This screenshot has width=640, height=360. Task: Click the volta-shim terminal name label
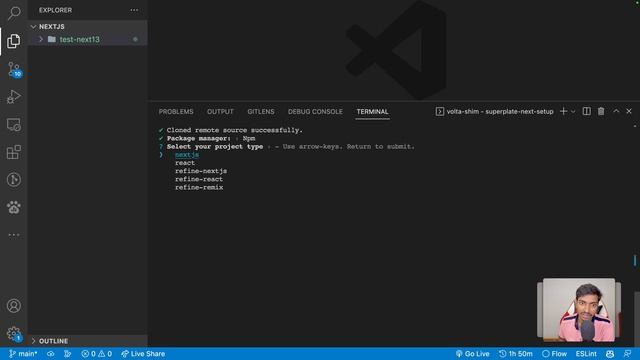pyautogui.click(x=500, y=111)
